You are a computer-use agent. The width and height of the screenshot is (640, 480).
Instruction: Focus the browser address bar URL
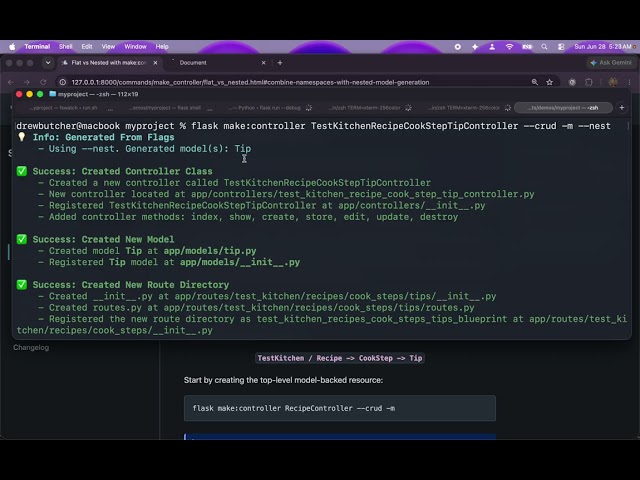pos(250,82)
